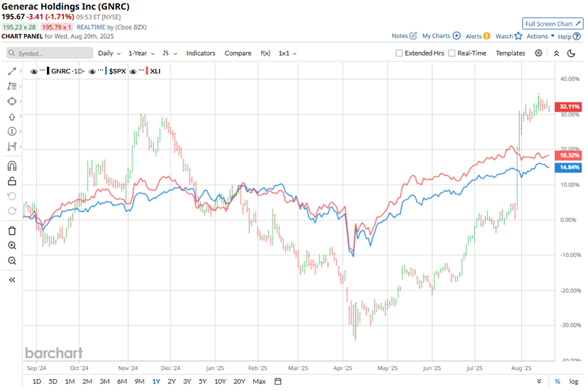
Task: Open chart settings gear
Action: (539, 53)
